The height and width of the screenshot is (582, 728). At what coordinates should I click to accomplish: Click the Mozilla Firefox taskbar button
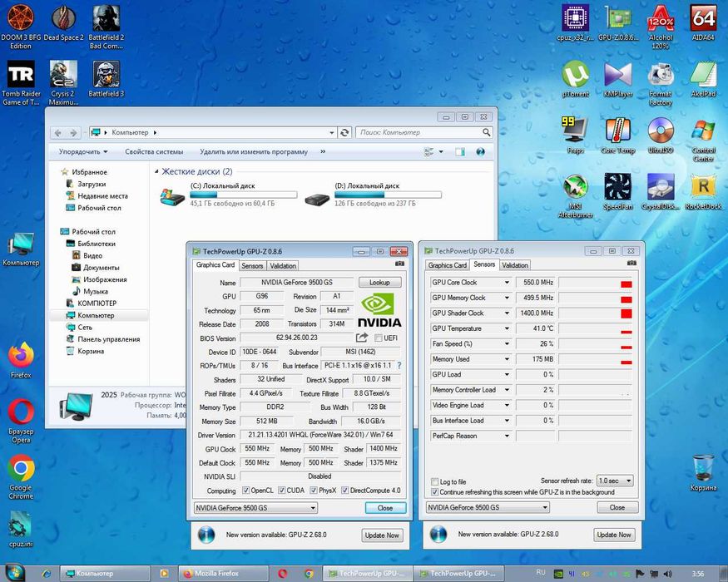pos(223,574)
